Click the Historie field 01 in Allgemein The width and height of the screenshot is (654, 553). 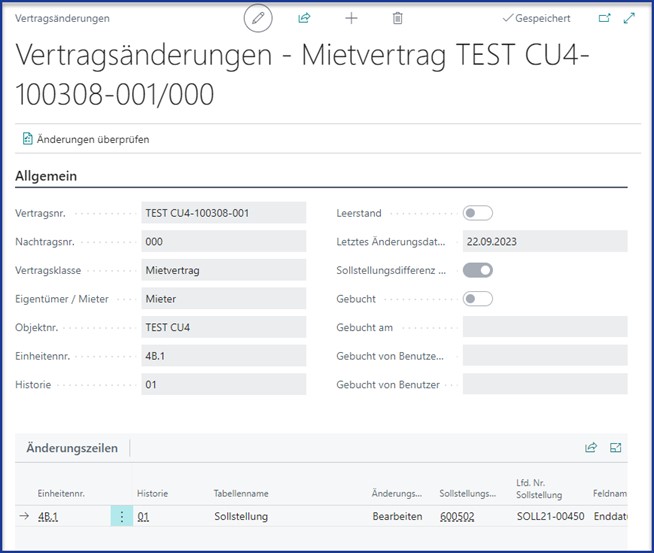[224, 384]
